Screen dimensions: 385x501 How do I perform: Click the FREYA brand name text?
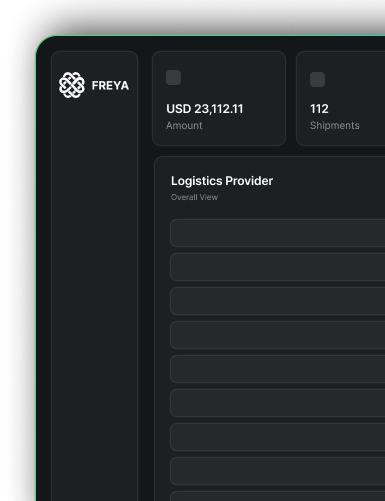(110, 86)
